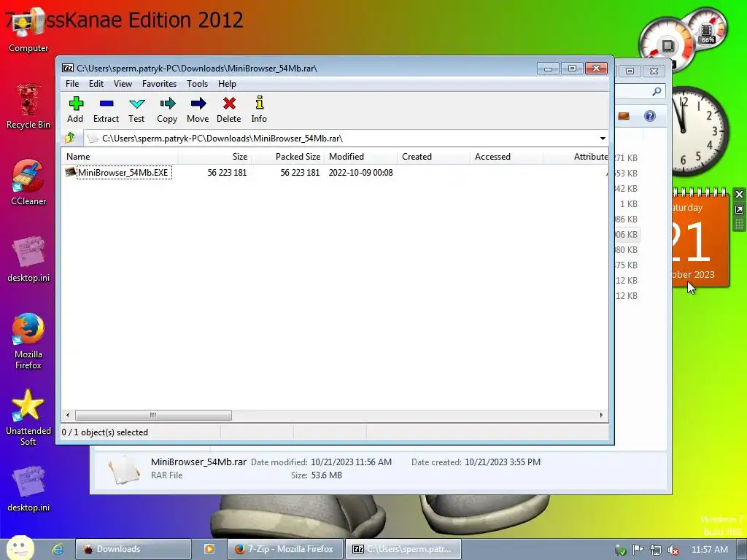Open the Edit menu
Image resolution: width=747 pixels, height=560 pixels.
[x=96, y=83]
